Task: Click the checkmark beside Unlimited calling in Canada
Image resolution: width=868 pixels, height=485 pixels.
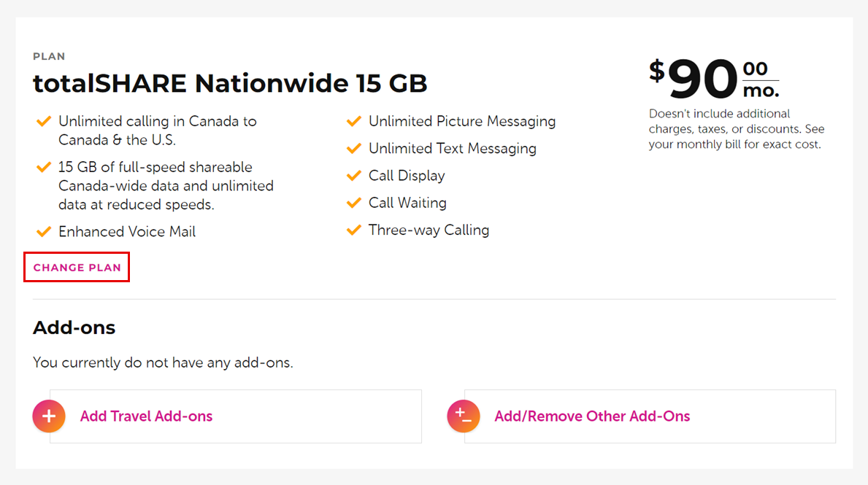Action: tap(43, 121)
